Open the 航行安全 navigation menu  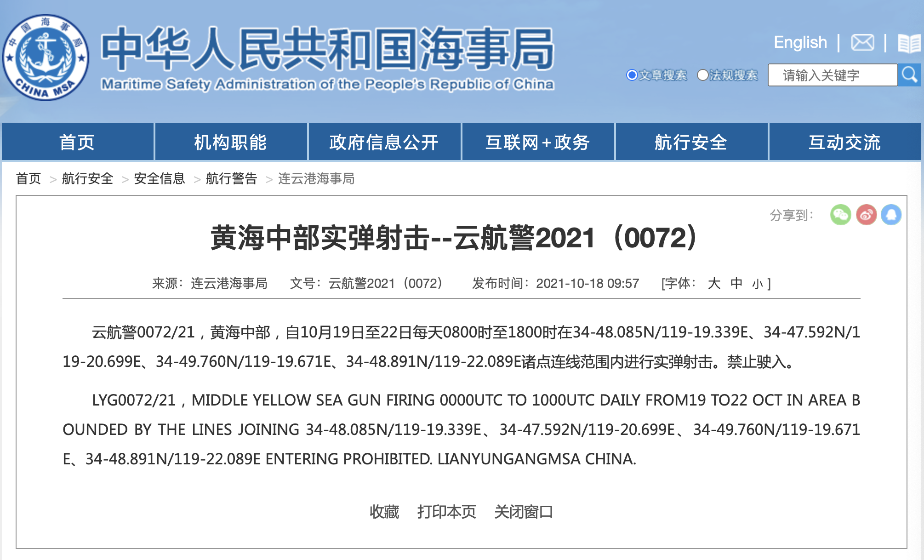pyautogui.click(x=691, y=142)
